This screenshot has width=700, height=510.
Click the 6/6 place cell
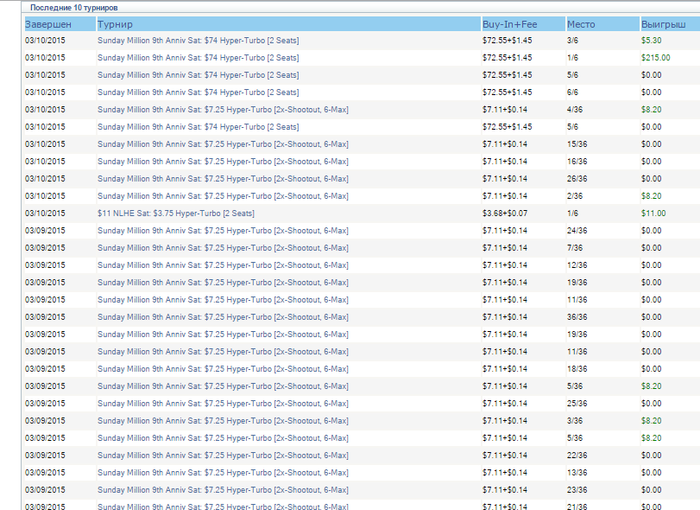click(x=572, y=92)
